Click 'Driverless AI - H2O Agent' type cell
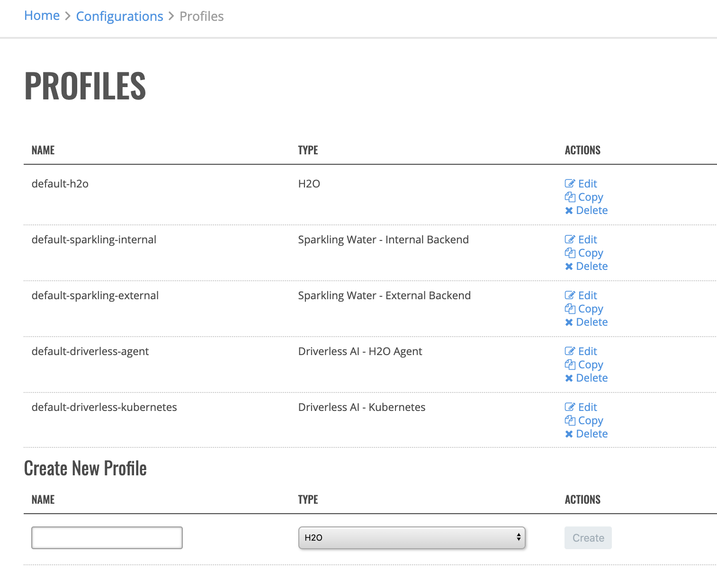This screenshot has height=588, width=717. coord(360,352)
